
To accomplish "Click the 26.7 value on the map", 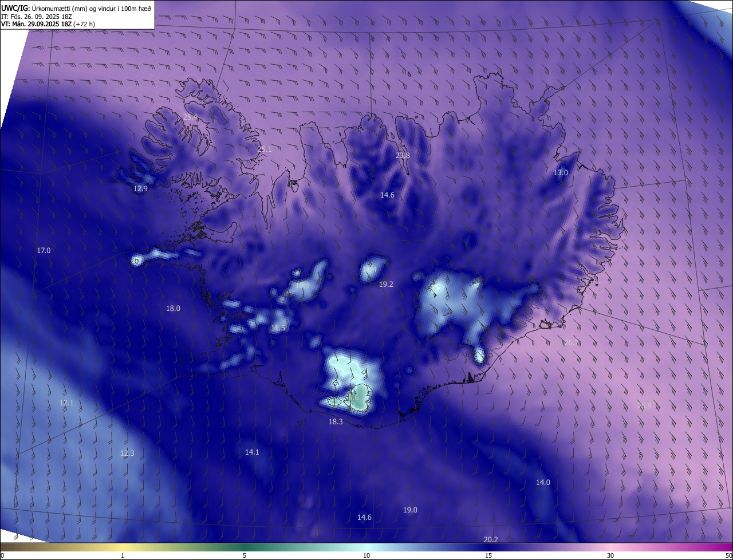I will coord(572,344).
